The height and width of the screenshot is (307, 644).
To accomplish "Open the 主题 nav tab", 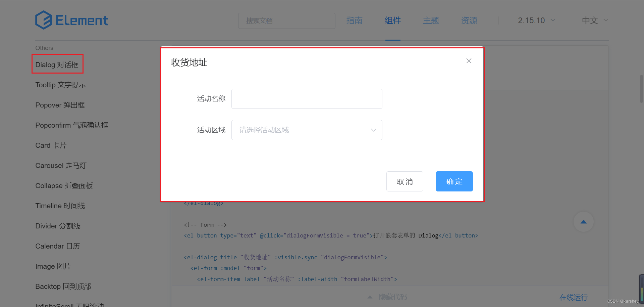I will [x=431, y=20].
